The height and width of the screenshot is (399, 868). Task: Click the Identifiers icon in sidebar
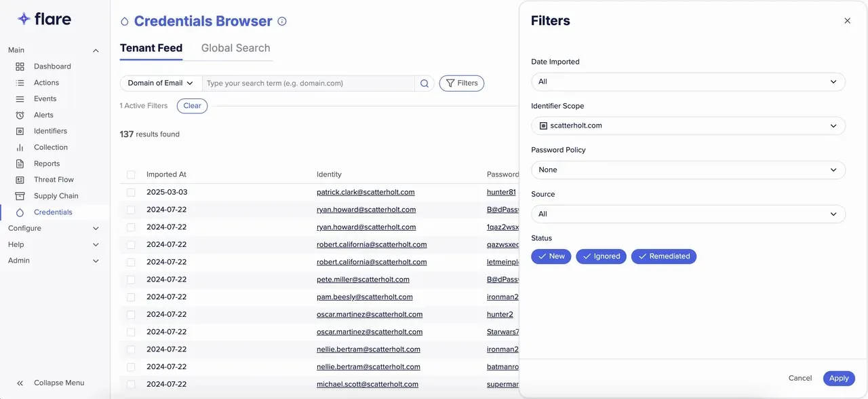pyautogui.click(x=20, y=131)
